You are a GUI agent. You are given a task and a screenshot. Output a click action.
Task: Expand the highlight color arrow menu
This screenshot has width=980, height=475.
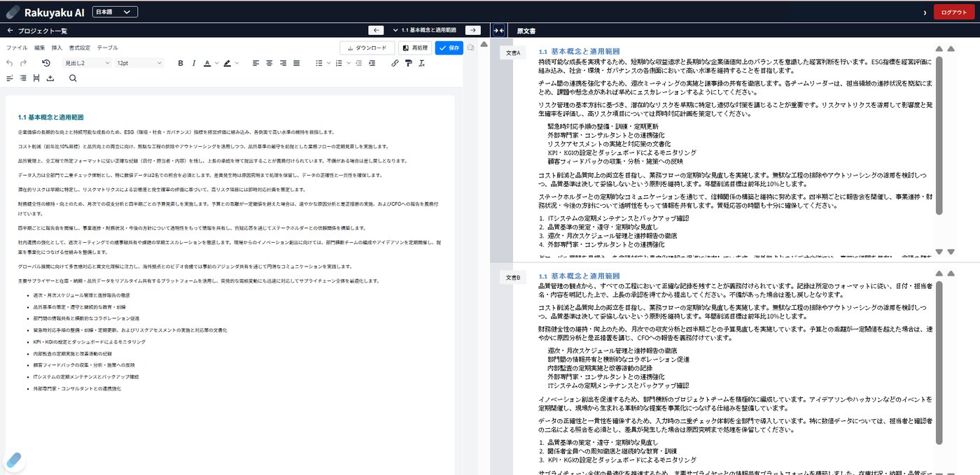236,63
